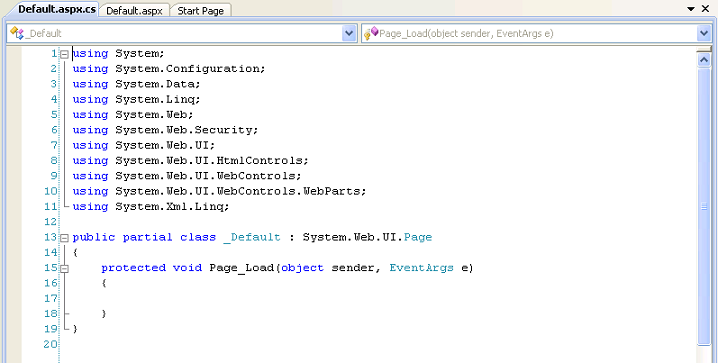Close the current document with X
Image resolution: width=718 pixels, height=363 pixels.
pos(705,8)
